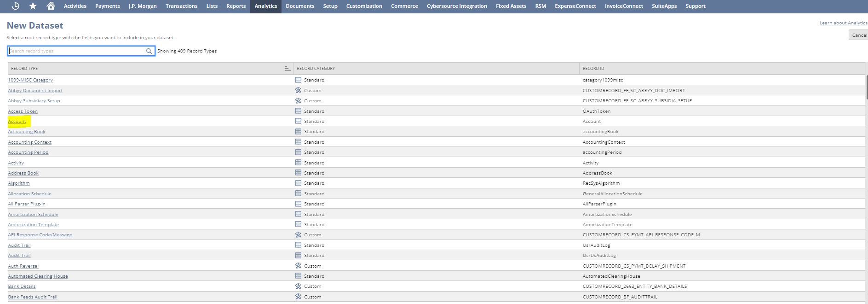Open the Reports menu

[x=236, y=6]
